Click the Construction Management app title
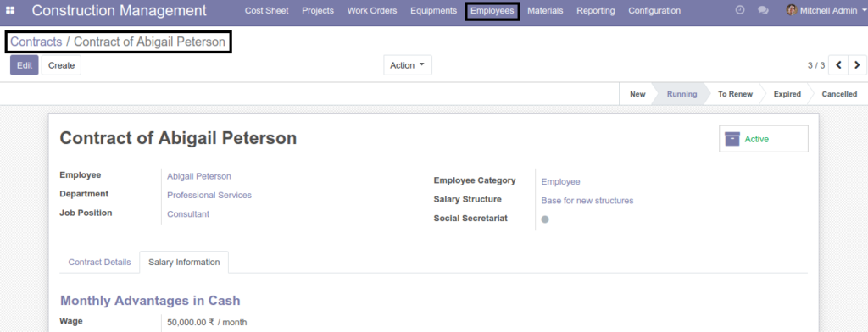 click(x=119, y=10)
